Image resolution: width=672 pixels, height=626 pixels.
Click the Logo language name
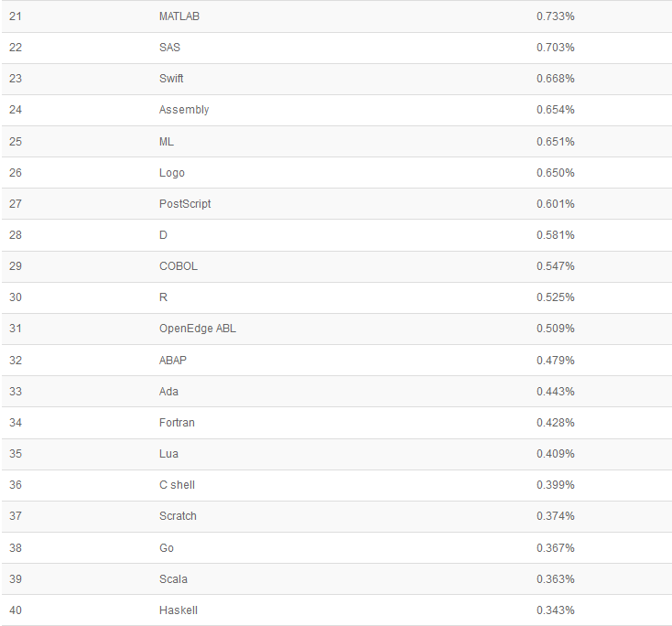[x=172, y=173]
